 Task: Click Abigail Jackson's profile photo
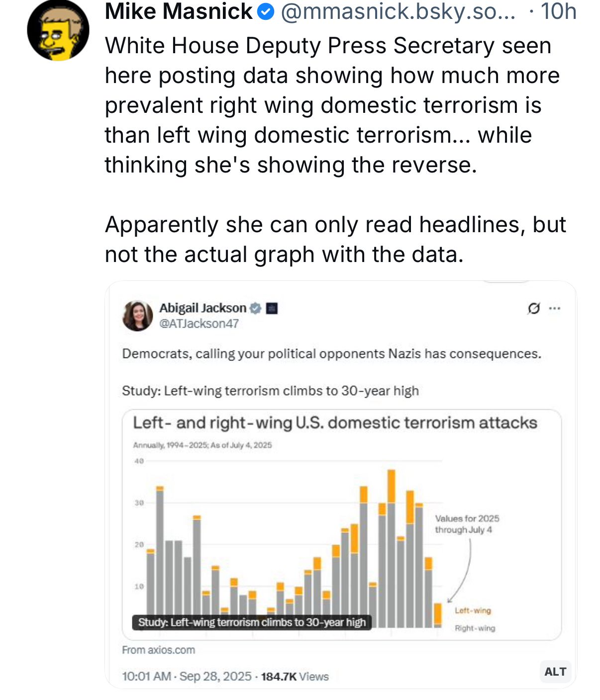click(137, 316)
